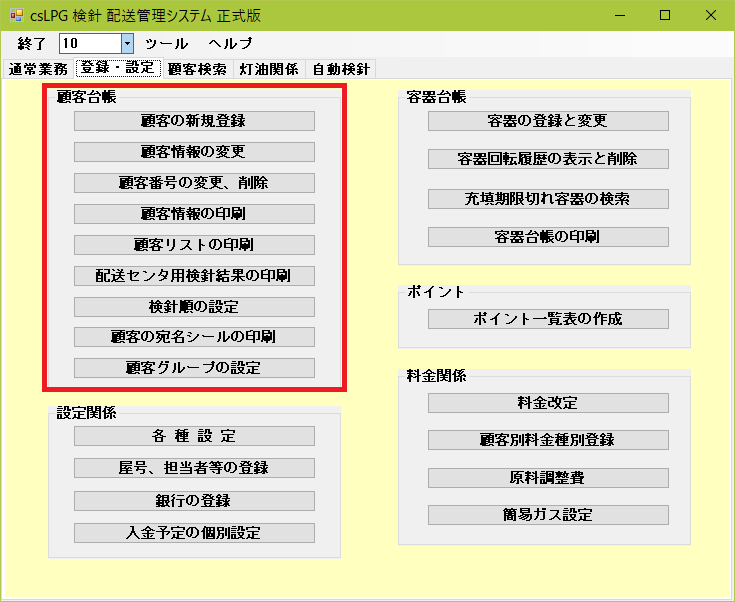Select the 登録・設定 tab
The height and width of the screenshot is (602, 735).
118,68
